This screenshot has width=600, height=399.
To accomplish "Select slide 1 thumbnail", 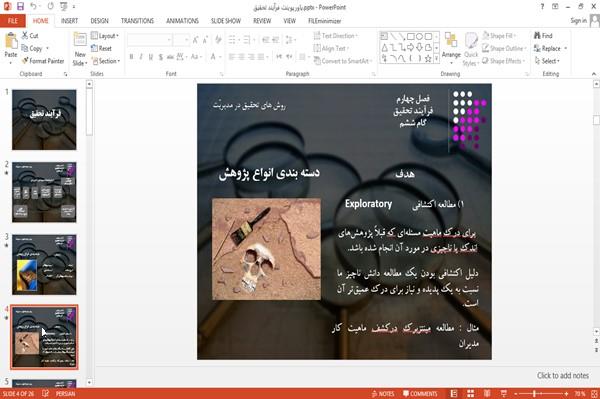I will pyautogui.click(x=44, y=120).
